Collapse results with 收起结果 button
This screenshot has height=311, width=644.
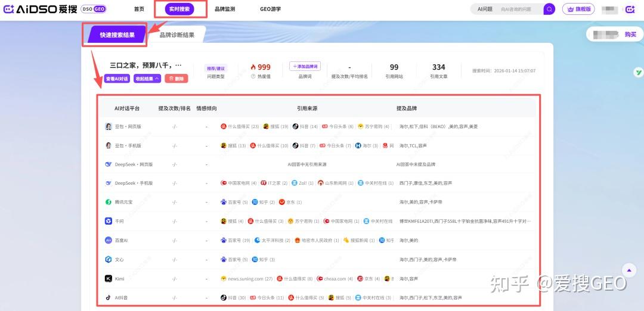(147, 79)
